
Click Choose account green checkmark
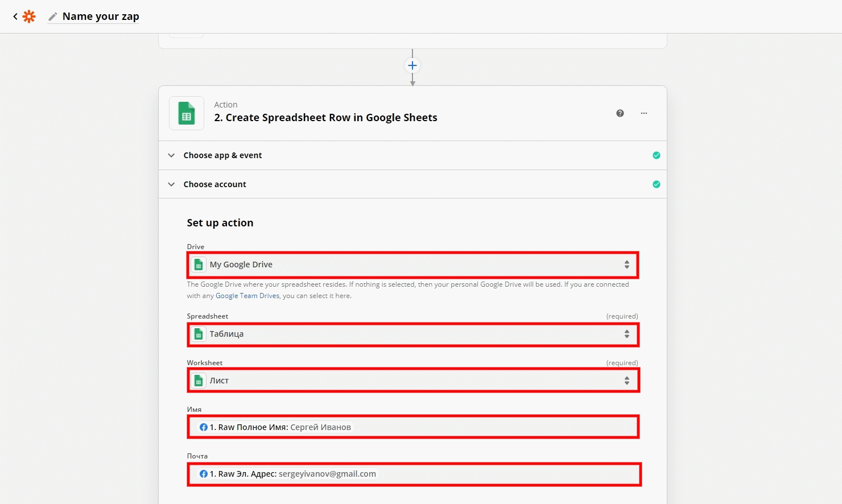pyautogui.click(x=657, y=184)
